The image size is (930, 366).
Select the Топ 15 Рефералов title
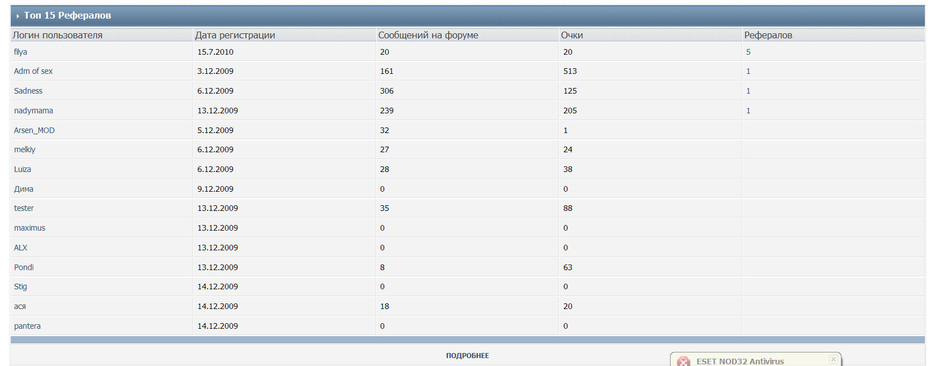coord(68,16)
